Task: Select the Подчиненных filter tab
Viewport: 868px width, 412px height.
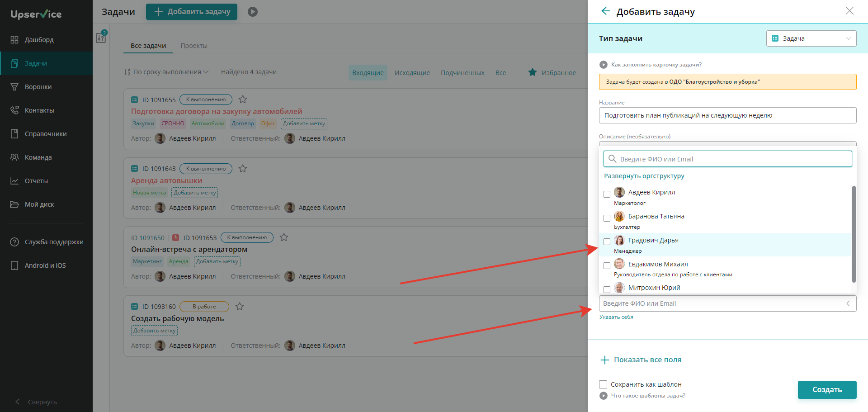Action: tap(462, 73)
